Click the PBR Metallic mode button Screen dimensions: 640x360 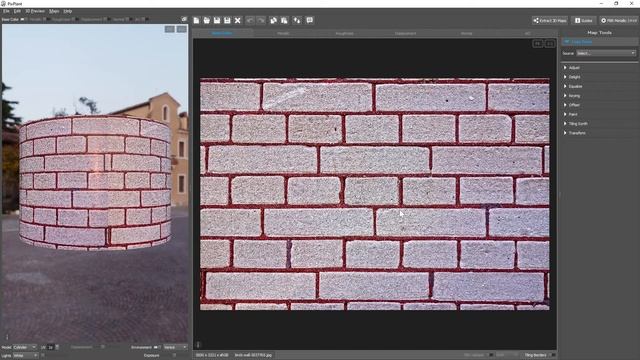pyautogui.click(x=619, y=20)
